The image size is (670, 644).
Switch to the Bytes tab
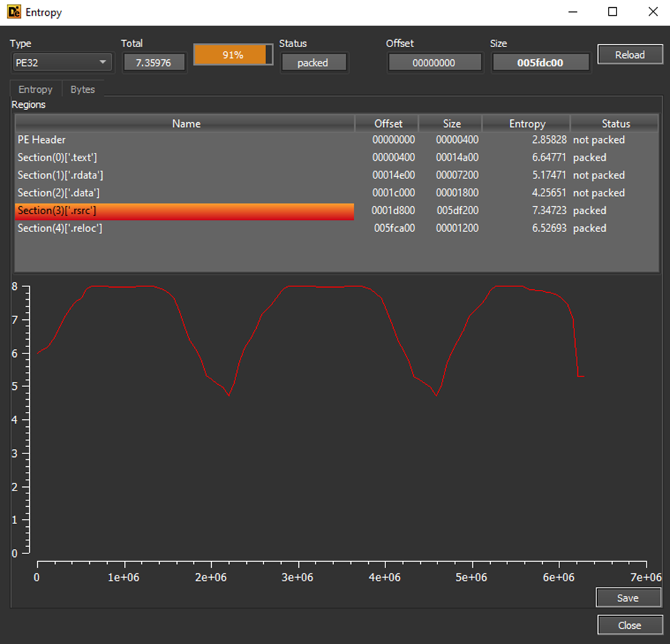coord(83,89)
